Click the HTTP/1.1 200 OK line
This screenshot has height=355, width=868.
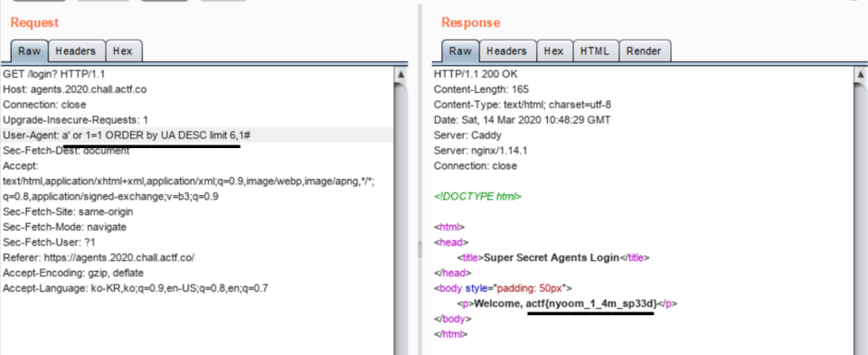click(x=476, y=74)
